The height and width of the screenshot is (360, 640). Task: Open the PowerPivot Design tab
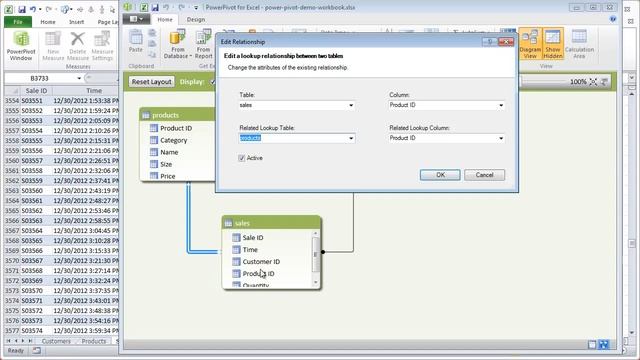coord(196,19)
